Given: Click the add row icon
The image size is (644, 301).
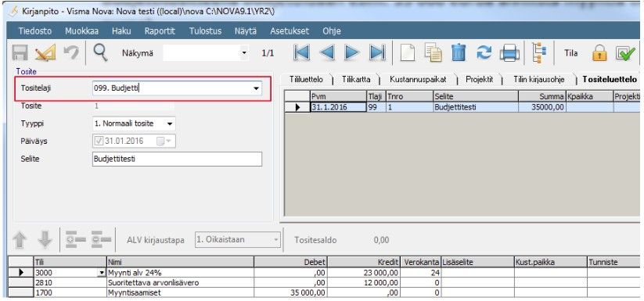Looking at the screenshot, I should 75,240.
